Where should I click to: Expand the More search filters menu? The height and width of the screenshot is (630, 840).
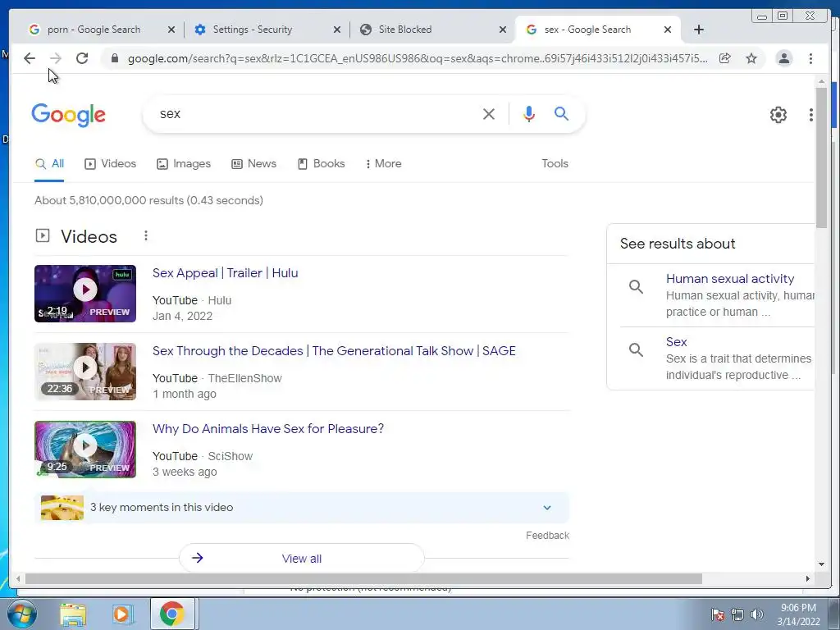[x=384, y=164]
